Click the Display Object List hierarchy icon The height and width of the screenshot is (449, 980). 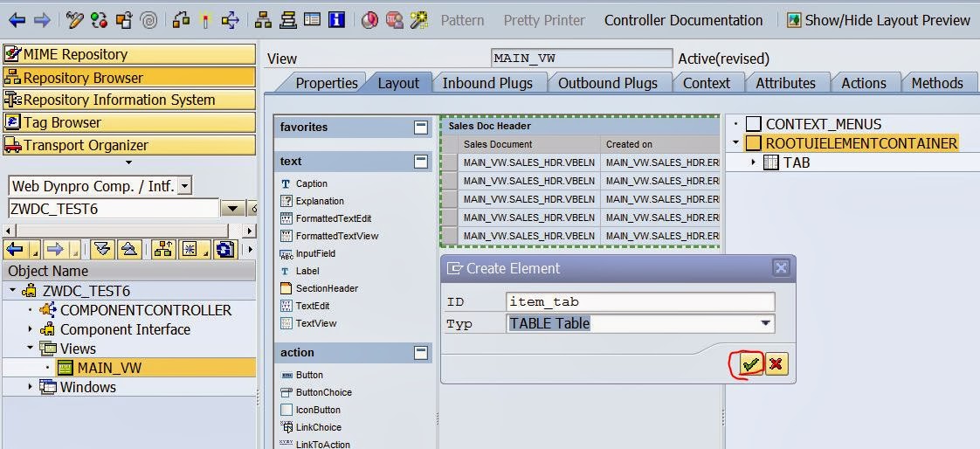tap(263, 21)
